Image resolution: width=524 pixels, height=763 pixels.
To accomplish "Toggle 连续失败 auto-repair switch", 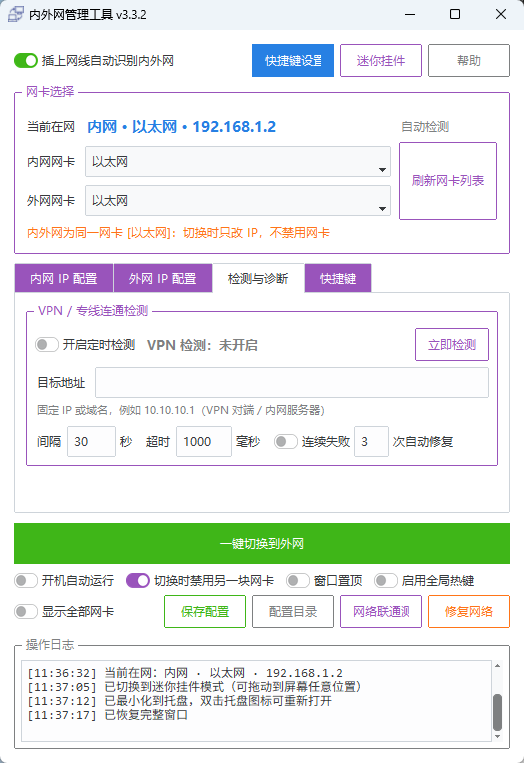I will [286, 442].
